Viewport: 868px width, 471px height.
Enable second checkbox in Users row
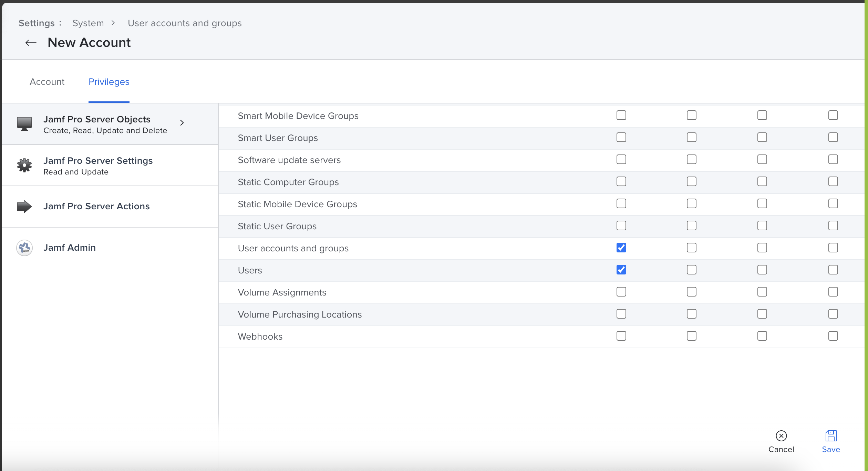(x=692, y=270)
